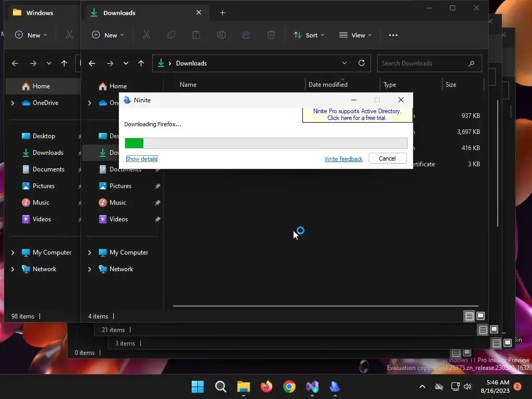Click Copy icon in Downloads toolbar

[171, 35]
